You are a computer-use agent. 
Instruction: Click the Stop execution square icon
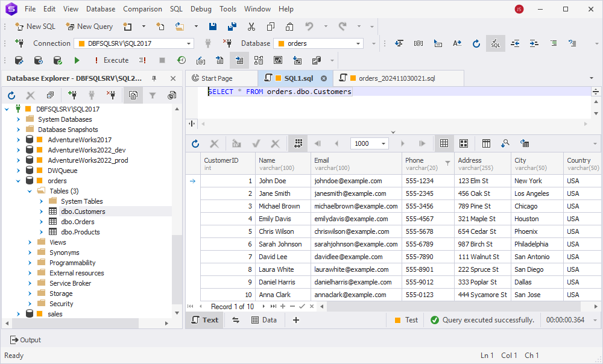(x=162, y=60)
